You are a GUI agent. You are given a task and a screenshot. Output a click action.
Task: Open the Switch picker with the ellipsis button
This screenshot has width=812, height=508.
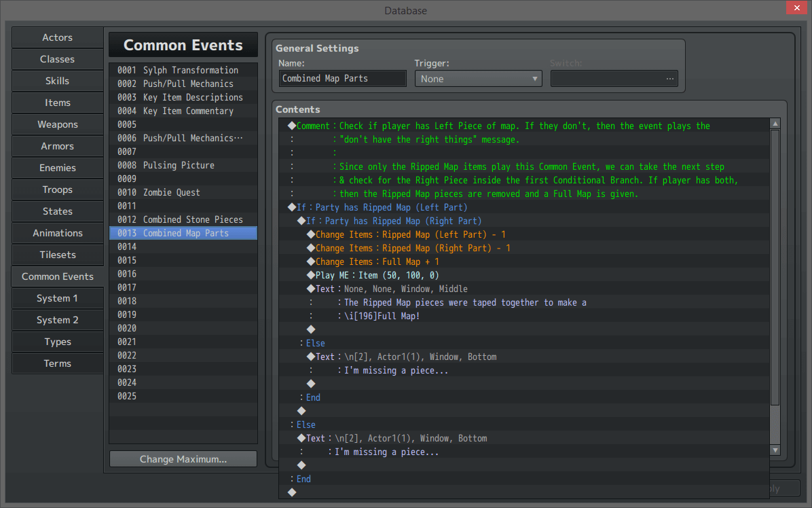(x=669, y=78)
